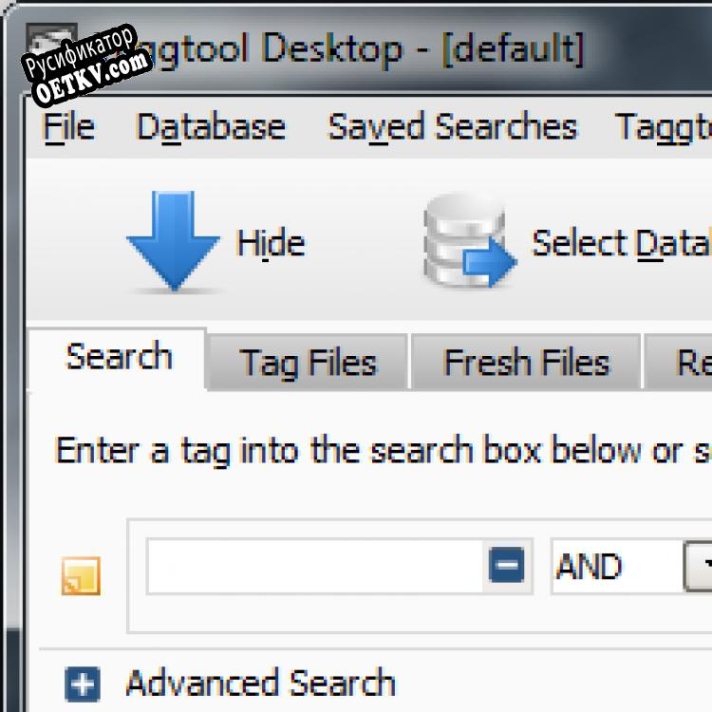Switch to the Tag Files tab
This screenshot has width=712, height=712.
[x=308, y=362]
